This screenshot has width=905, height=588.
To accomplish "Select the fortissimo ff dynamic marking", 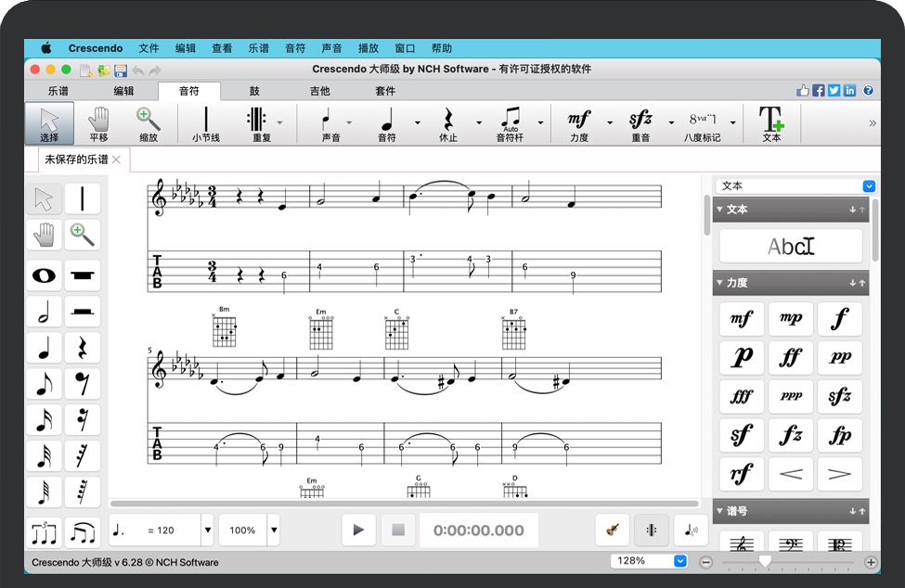I will click(790, 357).
